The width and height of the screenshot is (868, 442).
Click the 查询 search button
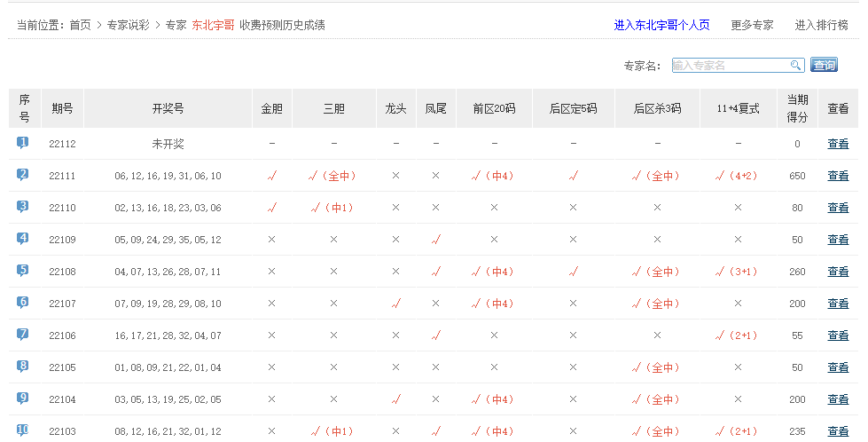[x=824, y=66]
